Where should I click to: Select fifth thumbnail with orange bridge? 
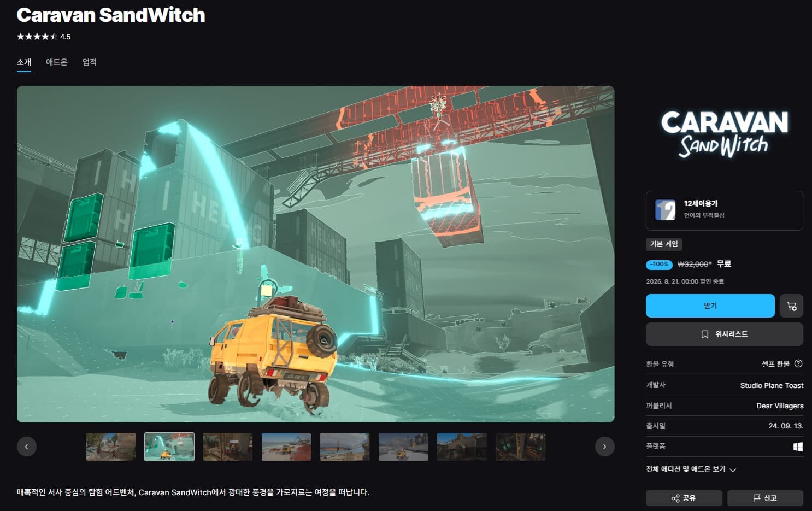(345, 447)
